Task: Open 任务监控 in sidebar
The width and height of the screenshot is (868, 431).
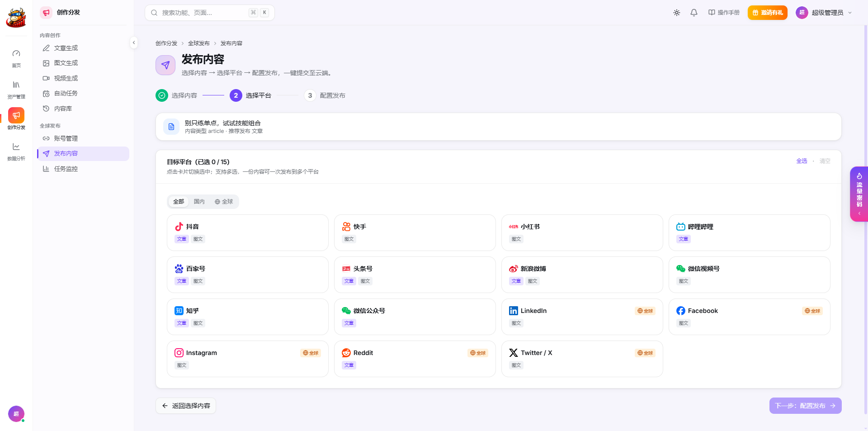Action: [83, 169]
